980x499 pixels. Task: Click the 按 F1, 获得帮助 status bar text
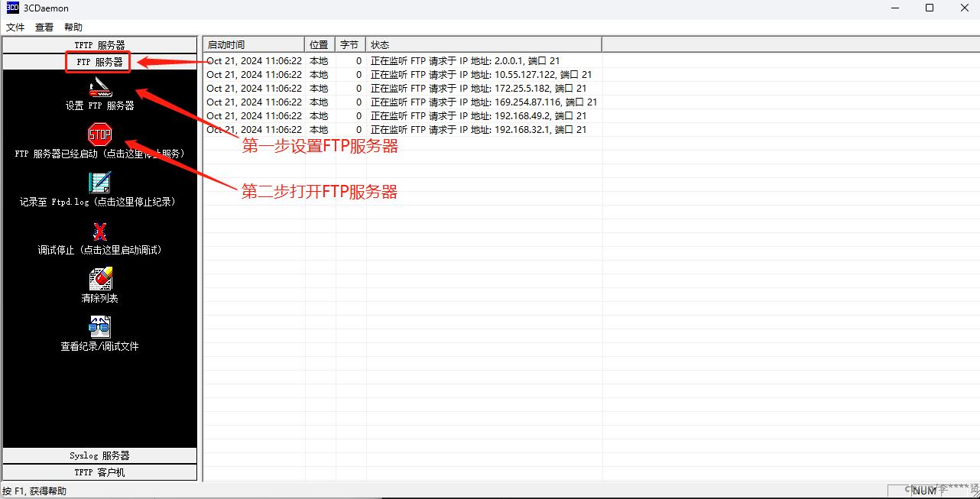[x=34, y=491]
